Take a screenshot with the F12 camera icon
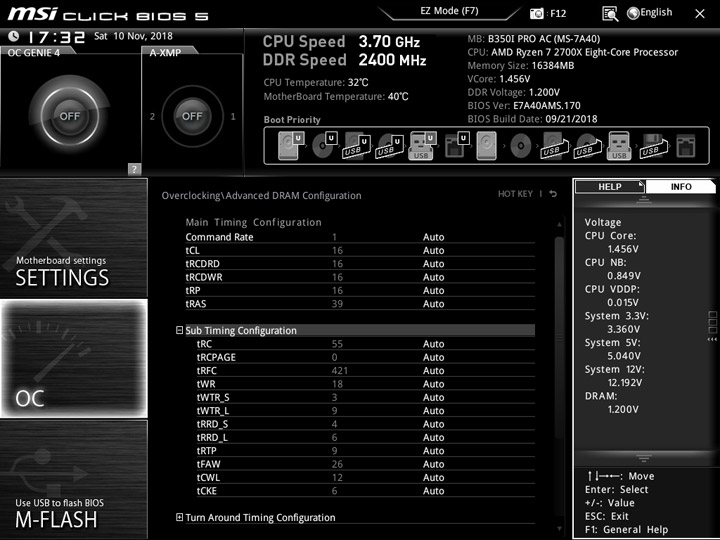Screen dimensions: 720x540 (x=536, y=13)
